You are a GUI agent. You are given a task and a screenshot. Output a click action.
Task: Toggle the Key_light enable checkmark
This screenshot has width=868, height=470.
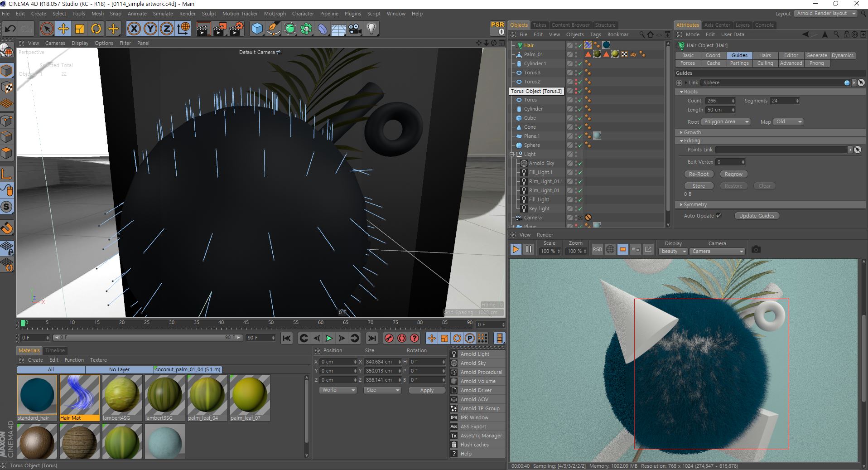click(580, 208)
